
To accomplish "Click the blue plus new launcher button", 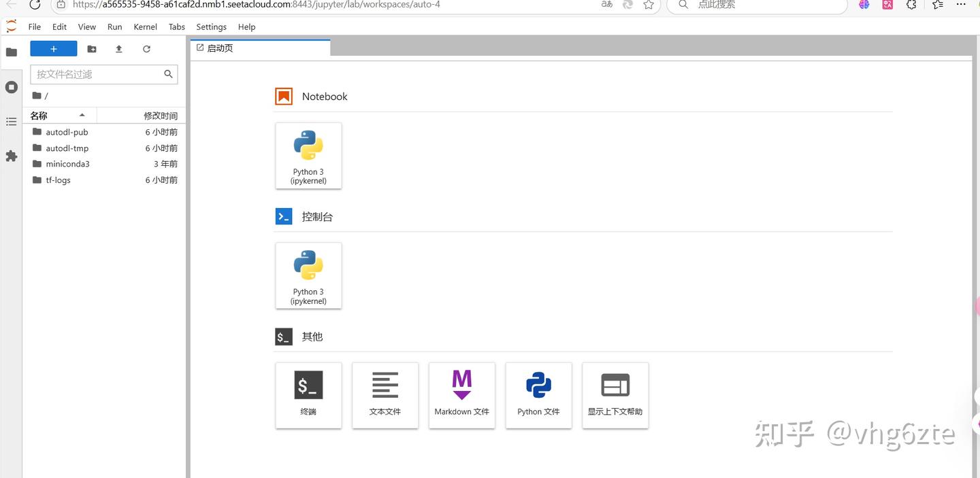I will point(54,49).
